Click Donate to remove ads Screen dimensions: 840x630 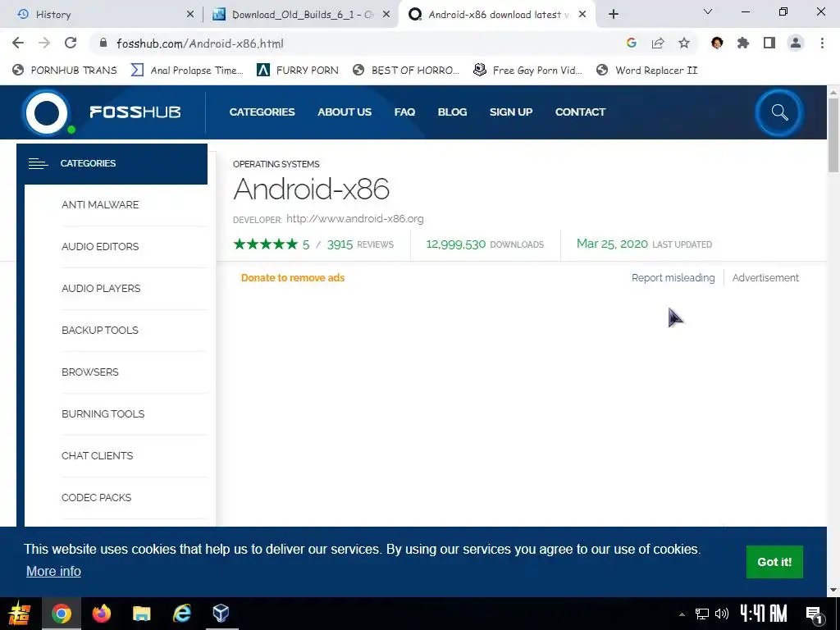(x=293, y=277)
